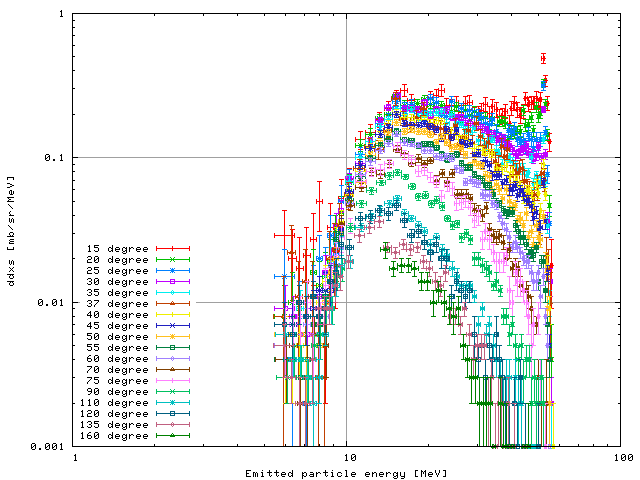
Task: Click the '60 degree' legend label
Action: click(x=117, y=359)
